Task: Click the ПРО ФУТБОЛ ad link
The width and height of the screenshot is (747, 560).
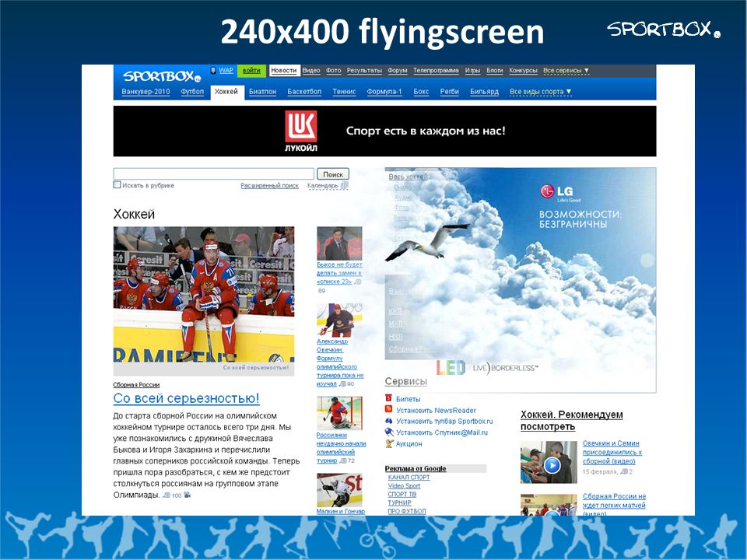Action: [407, 511]
